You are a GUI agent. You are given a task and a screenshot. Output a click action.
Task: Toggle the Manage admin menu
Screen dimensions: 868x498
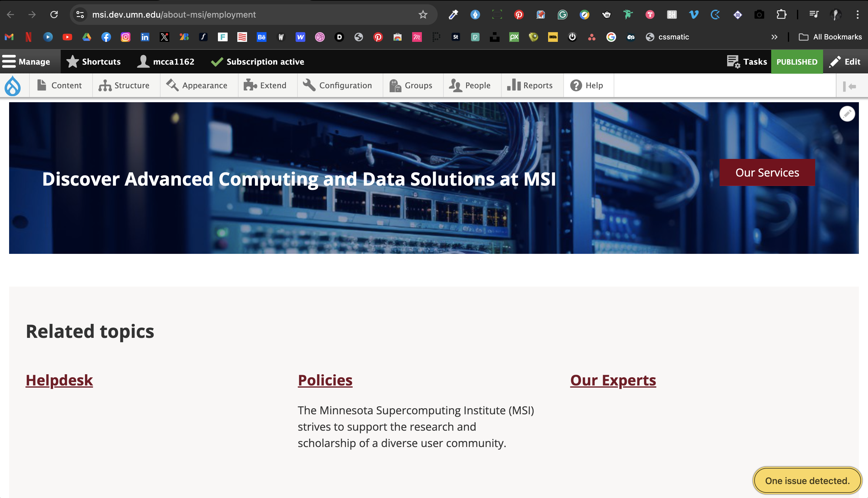point(26,62)
